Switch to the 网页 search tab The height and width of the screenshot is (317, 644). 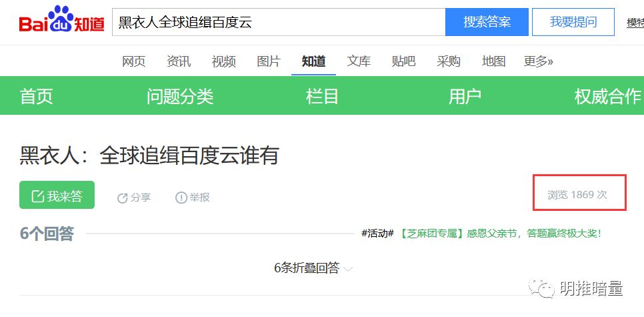(x=133, y=61)
